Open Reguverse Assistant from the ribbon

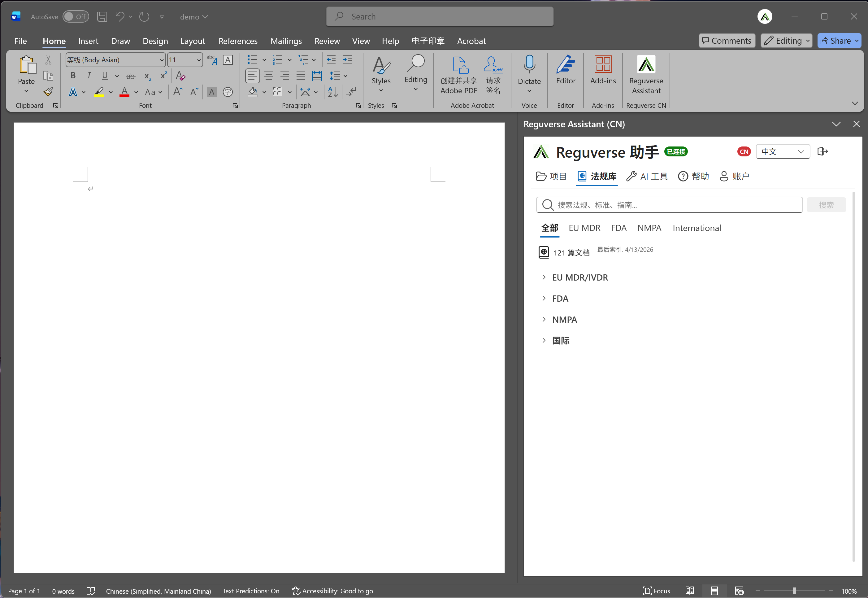(646, 75)
